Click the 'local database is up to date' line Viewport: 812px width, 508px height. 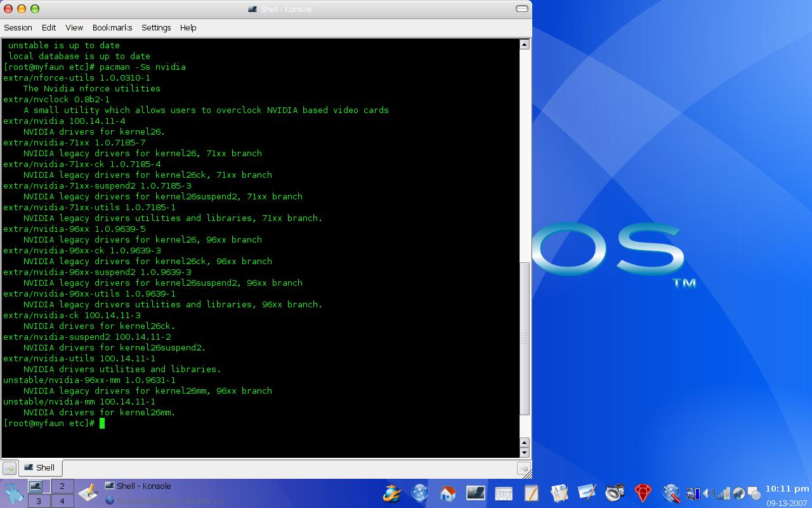(x=79, y=56)
